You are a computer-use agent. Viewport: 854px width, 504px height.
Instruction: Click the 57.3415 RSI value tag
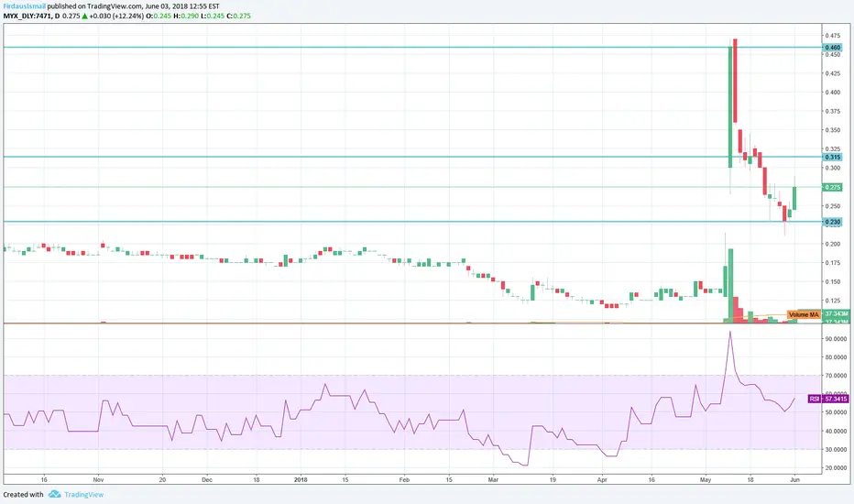point(836,399)
